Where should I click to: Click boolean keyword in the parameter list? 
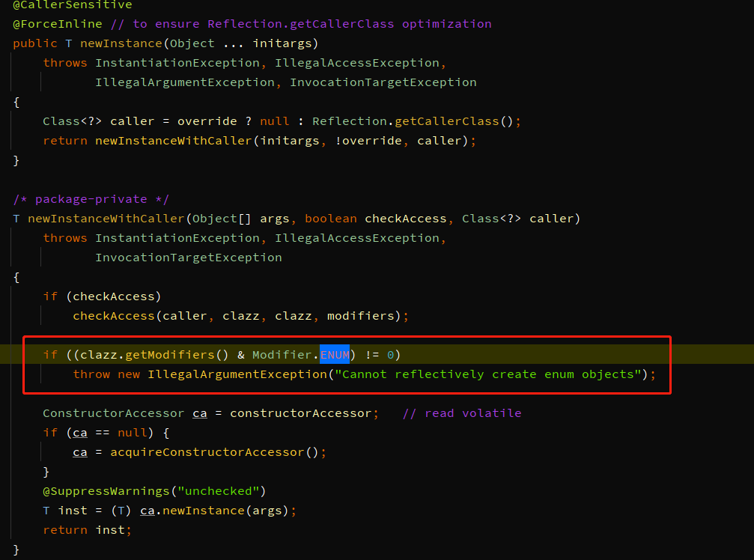331,219
